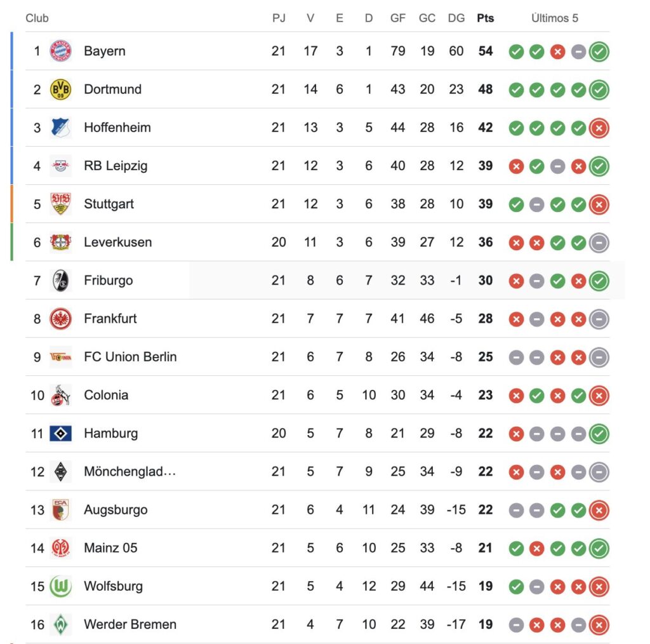The image size is (650, 644).
Task: Click the Leverkusen crest icon
Action: (x=61, y=242)
